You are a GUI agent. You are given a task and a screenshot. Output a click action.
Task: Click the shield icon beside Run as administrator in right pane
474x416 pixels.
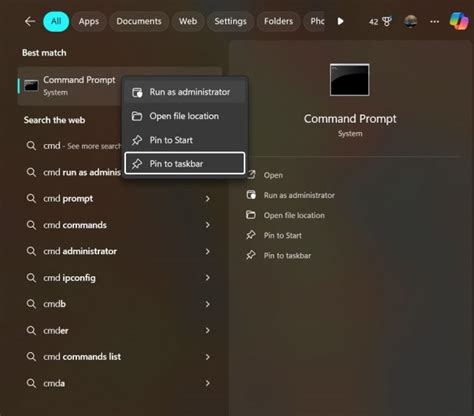(x=251, y=195)
